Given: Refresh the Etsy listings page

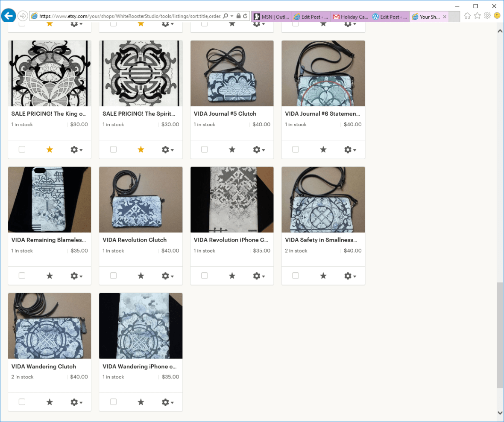Looking at the screenshot, I should click(x=245, y=15).
